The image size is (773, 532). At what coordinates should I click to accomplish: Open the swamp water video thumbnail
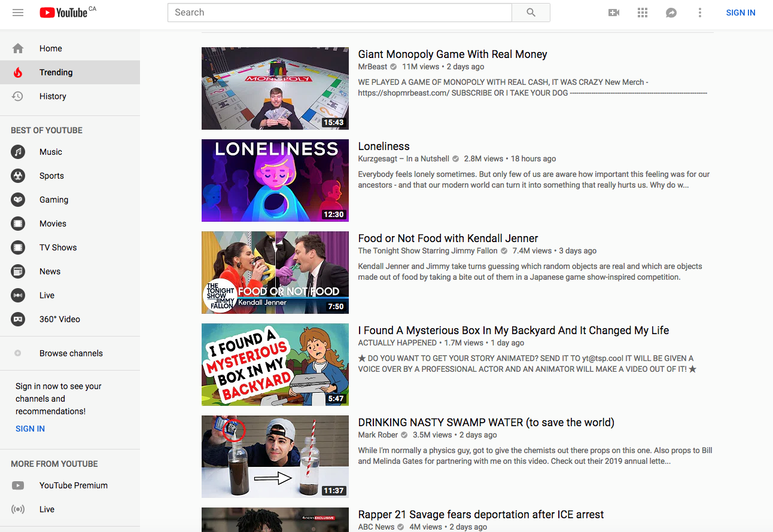pyautogui.click(x=275, y=457)
